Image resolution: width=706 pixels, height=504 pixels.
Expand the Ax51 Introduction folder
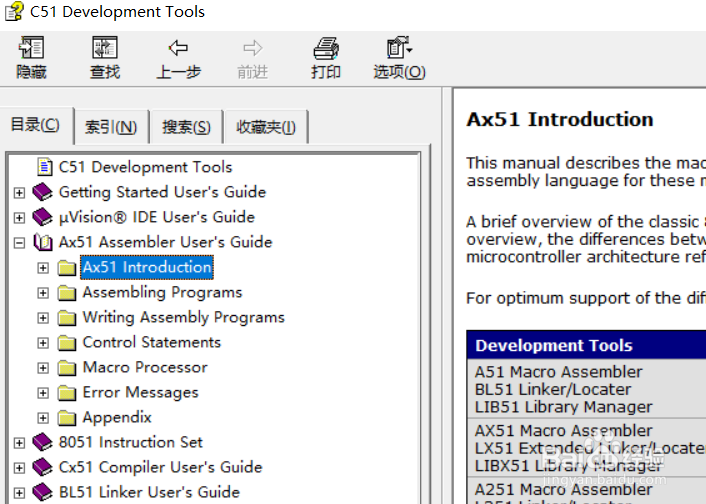coord(43,268)
